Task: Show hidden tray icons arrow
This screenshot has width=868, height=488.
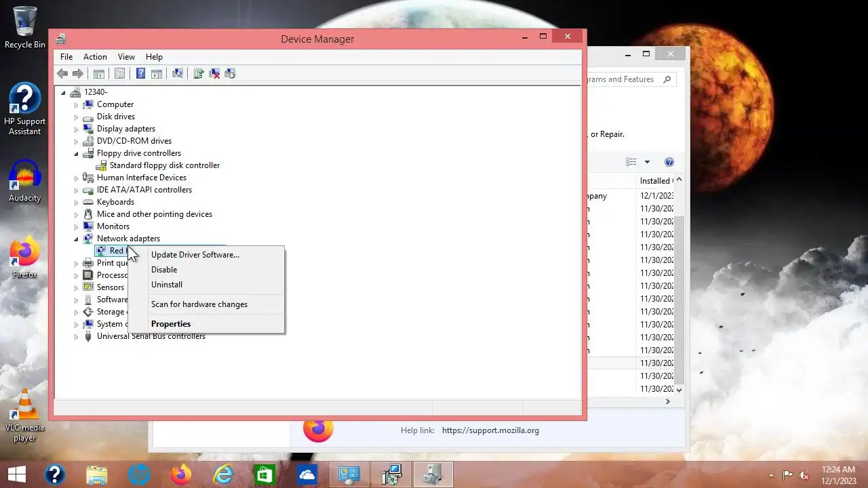Action: pyautogui.click(x=771, y=475)
